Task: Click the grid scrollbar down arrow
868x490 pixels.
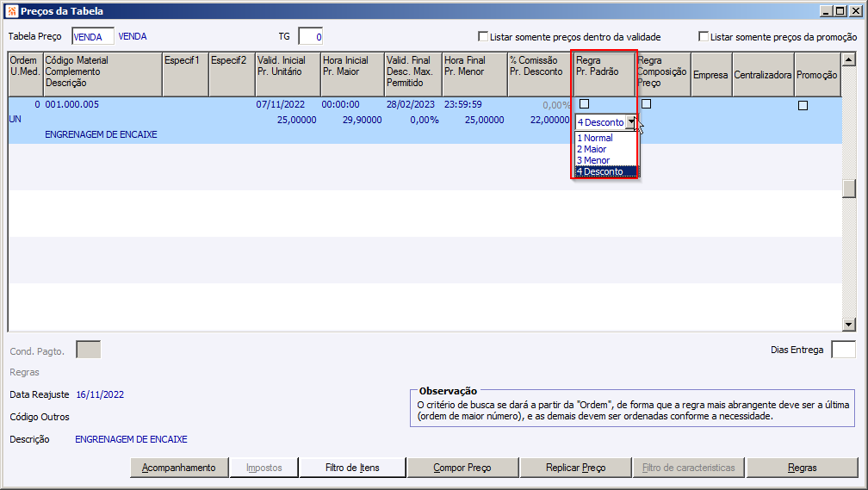Action: (x=848, y=325)
